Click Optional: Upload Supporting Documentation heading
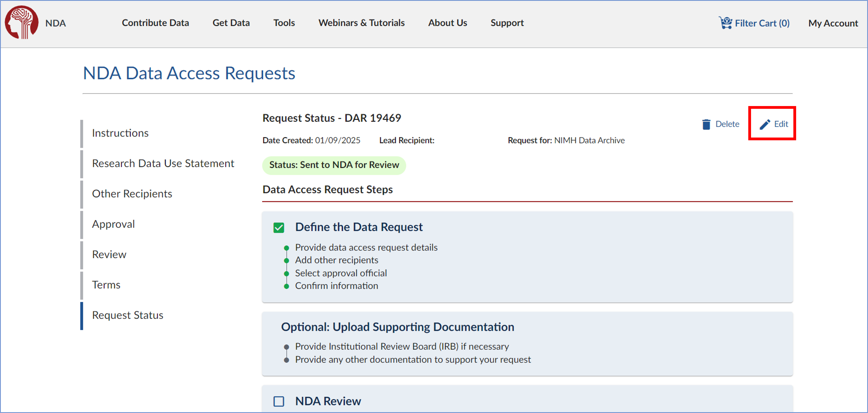 (x=398, y=327)
